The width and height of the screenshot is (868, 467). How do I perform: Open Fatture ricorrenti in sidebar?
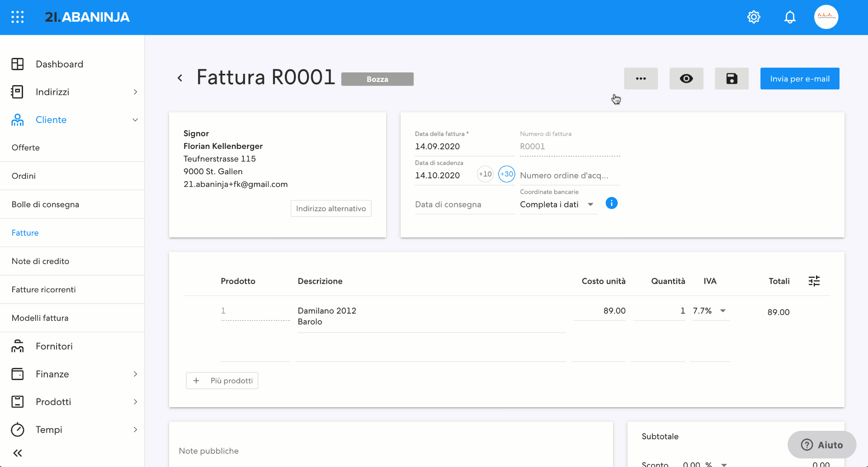(43, 290)
